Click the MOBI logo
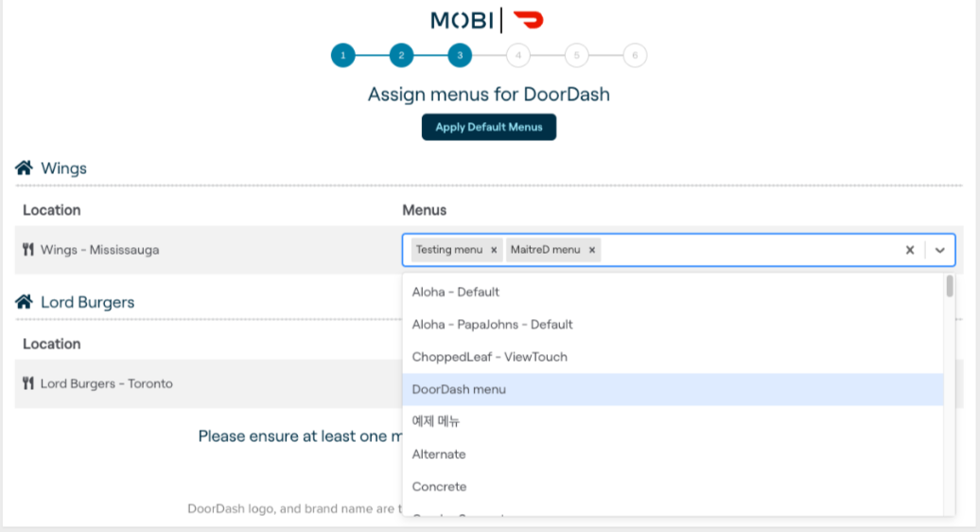This screenshot has width=980, height=532. tap(462, 20)
